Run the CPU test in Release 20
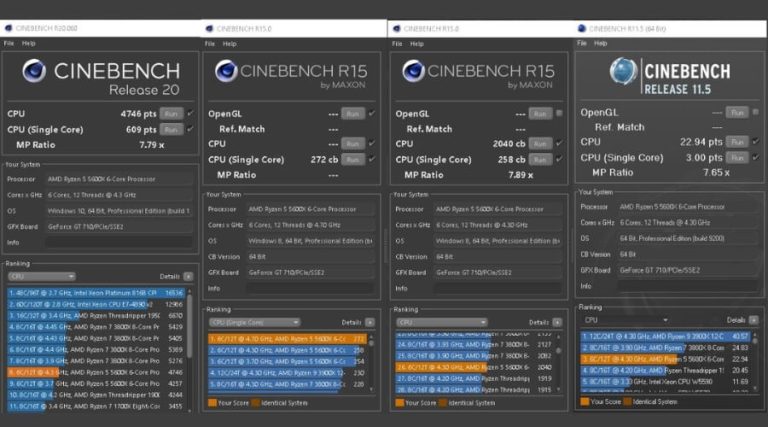Viewport: 768px width, 427px height. (x=171, y=115)
